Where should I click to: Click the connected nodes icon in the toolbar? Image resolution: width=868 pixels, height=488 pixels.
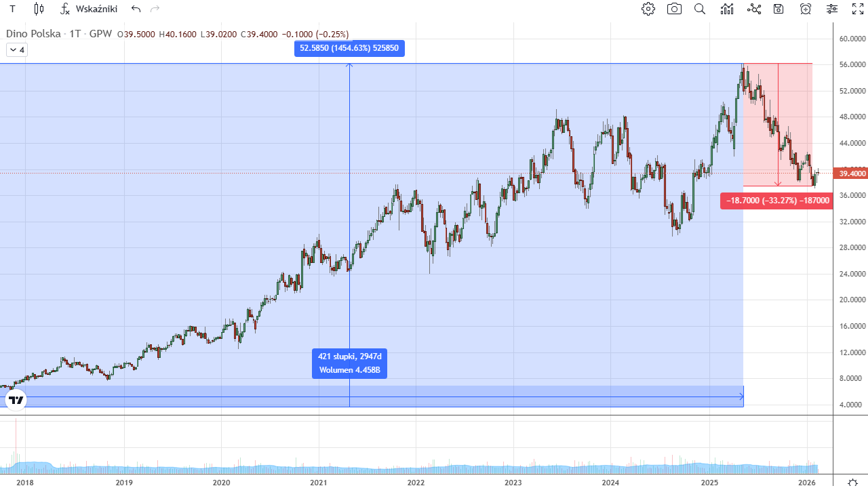[x=754, y=9]
